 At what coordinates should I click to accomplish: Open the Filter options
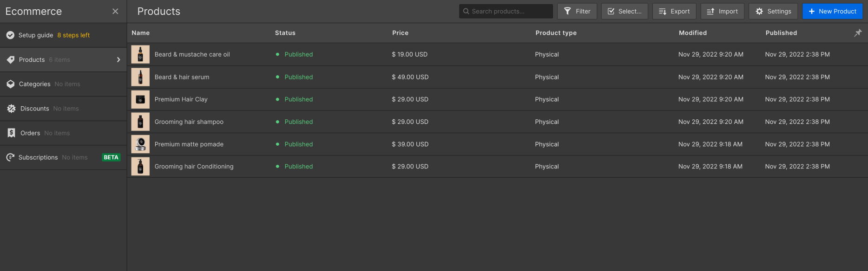tap(577, 12)
